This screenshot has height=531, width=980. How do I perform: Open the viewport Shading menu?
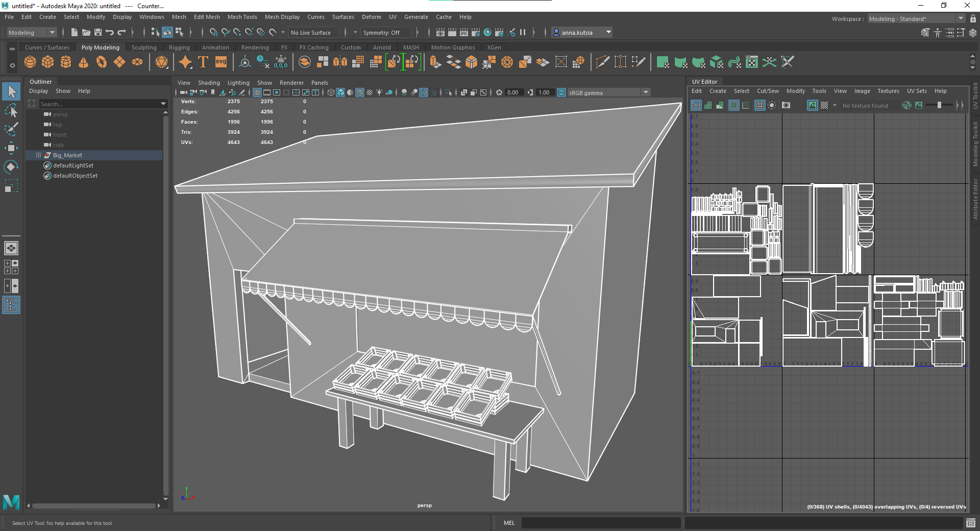coord(209,83)
